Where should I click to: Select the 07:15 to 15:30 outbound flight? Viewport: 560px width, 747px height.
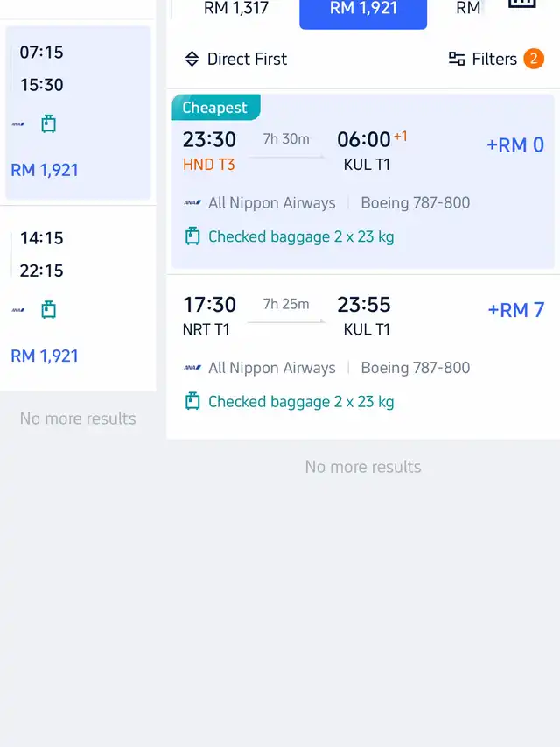(78, 112)
